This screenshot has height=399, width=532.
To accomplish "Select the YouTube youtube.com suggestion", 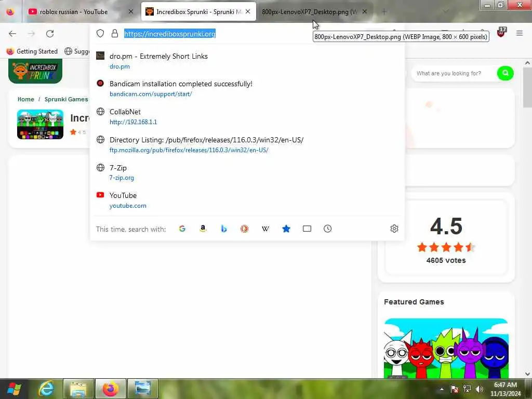I will [247, 200].
